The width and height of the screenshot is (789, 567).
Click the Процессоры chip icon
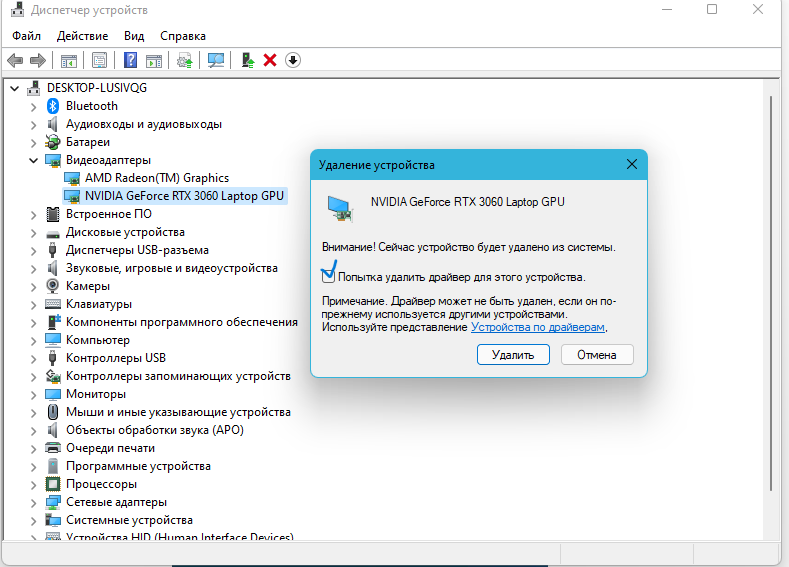53,484
